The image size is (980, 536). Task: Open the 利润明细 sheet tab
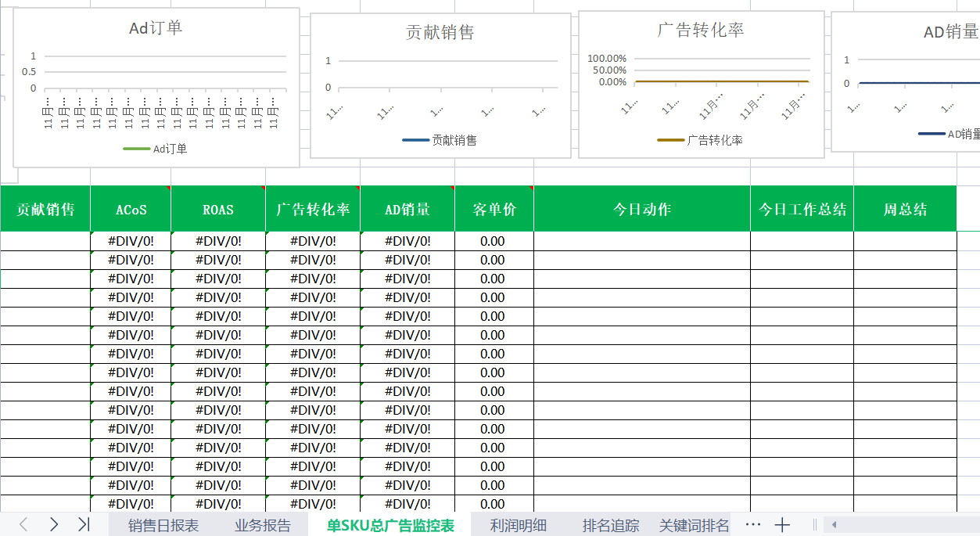coord(519,525)
